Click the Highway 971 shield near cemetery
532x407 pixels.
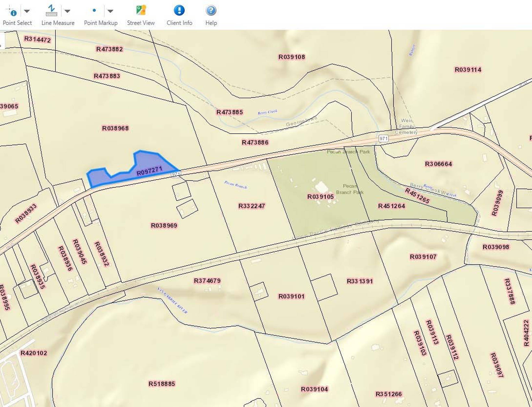point(383,138)
